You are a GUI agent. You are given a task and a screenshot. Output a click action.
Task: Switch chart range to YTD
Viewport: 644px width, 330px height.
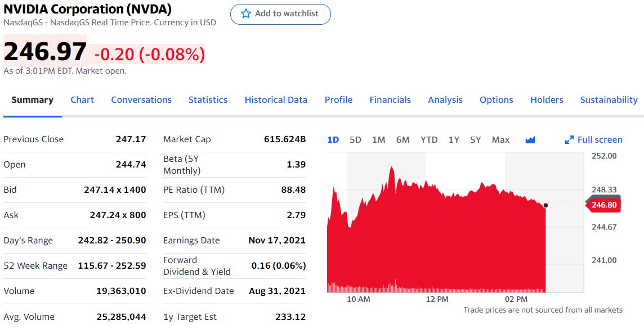pyautogui.click(x=429, y=140)
